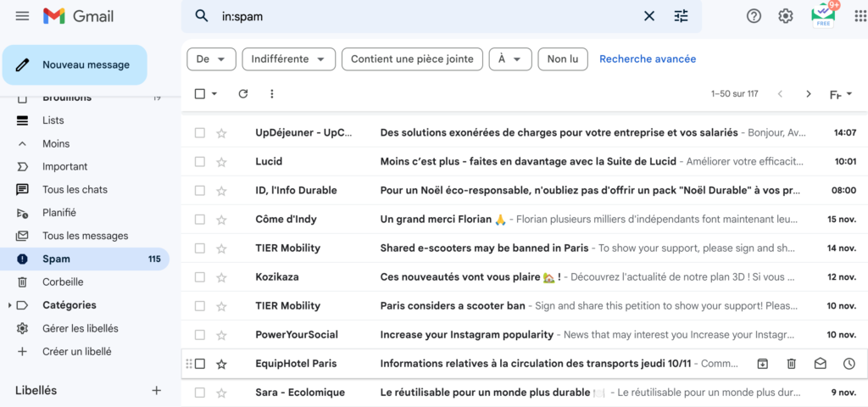
Task: Expand the Catégories tree arrow
Action: 9,305
